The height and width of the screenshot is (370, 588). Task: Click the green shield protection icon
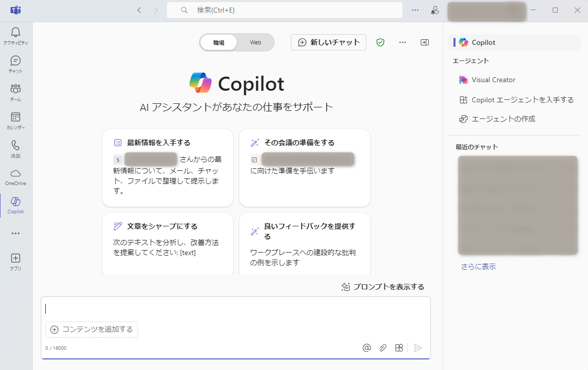[380, 42]
